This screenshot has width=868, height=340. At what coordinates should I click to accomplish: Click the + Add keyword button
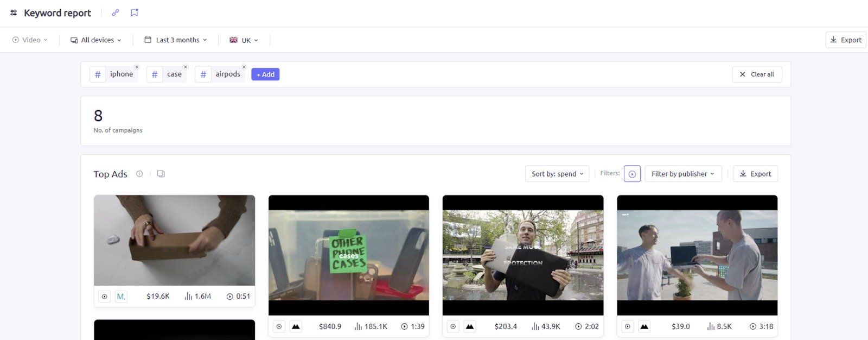pyautogui.click(x=265, y=74)
